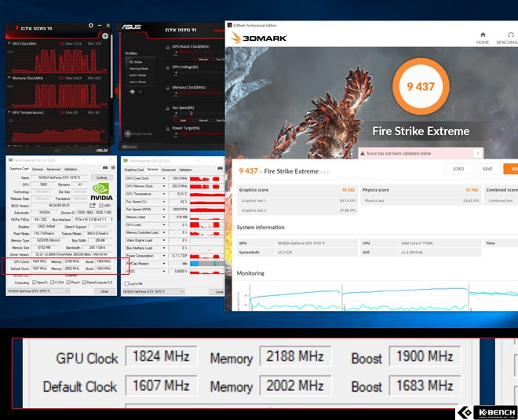Open GPU Load sensor dropdown
The image size is (518, 420).
[x=163, y=225]
